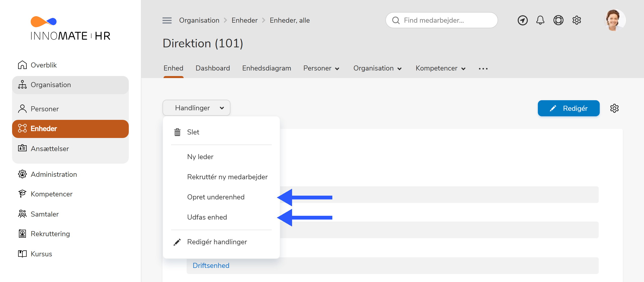Open help via the life-ring icon
The width and height of the screenshot is (644, 282).
558,20
